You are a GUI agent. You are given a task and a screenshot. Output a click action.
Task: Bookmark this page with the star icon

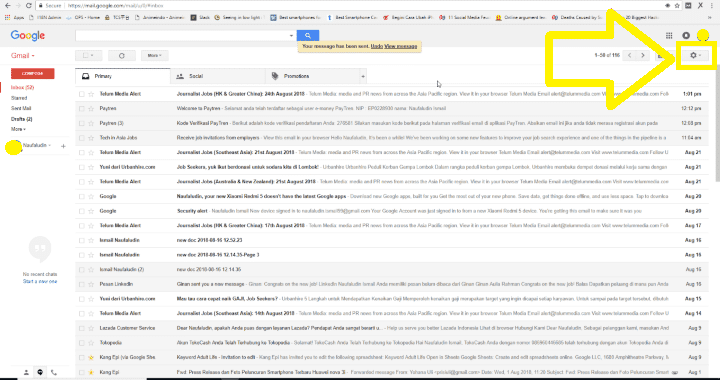[x=677, y=6]
